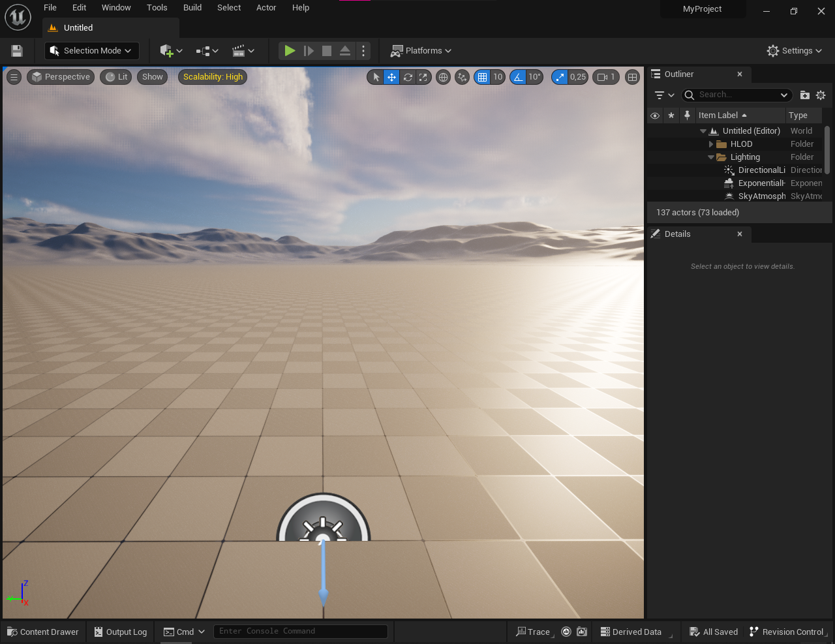The width and height of the screenshot is (835, 644).
Task: Activate the select objects cursor tool
Action: pos(376,77)
